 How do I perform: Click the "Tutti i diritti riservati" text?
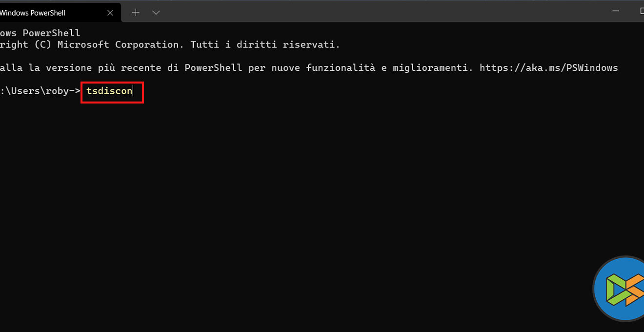[x=265, y=44]
